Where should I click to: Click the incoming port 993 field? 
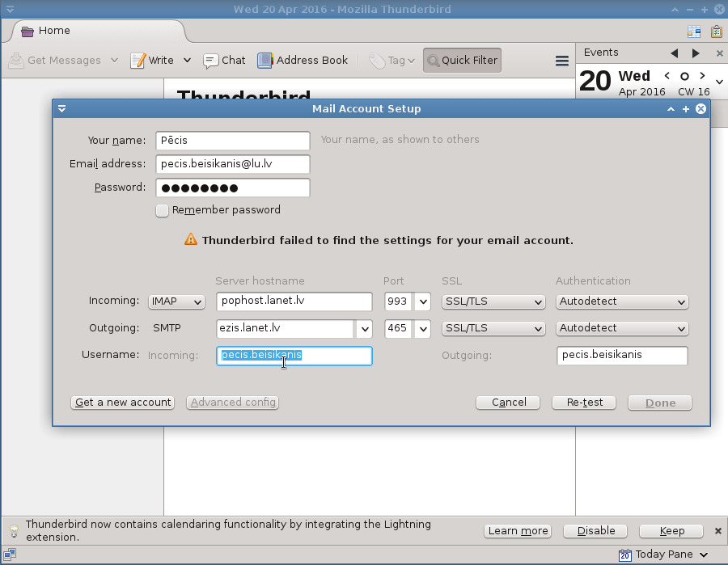(398, 301)
